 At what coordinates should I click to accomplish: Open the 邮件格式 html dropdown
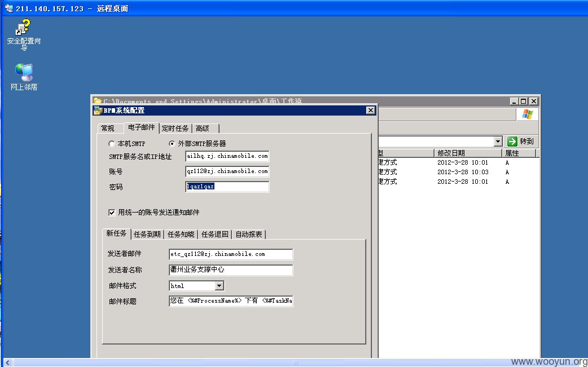pos(220,286)
